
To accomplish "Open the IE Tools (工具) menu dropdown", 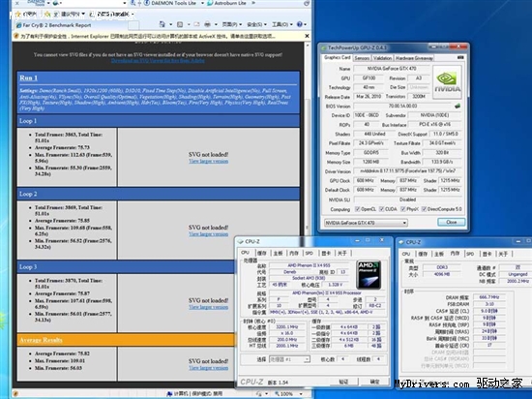I will 281,24.
